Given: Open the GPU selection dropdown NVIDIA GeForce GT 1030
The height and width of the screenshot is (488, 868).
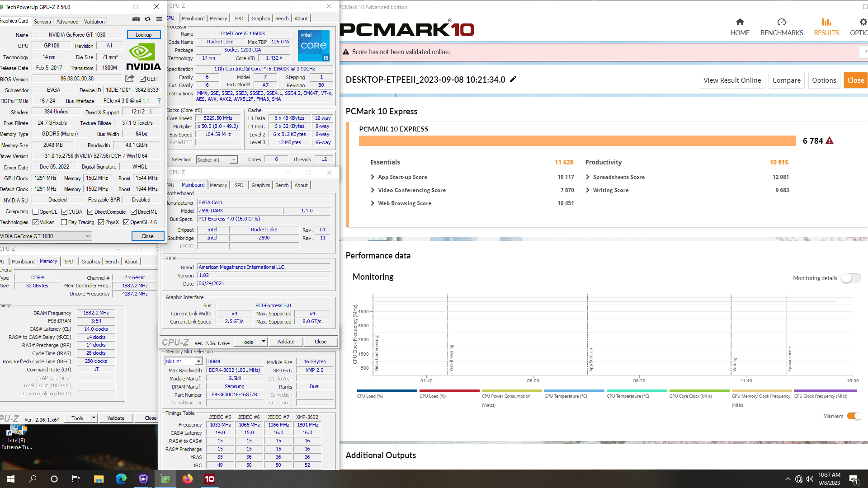Looking at the screenshot, I should pos(46,236).
